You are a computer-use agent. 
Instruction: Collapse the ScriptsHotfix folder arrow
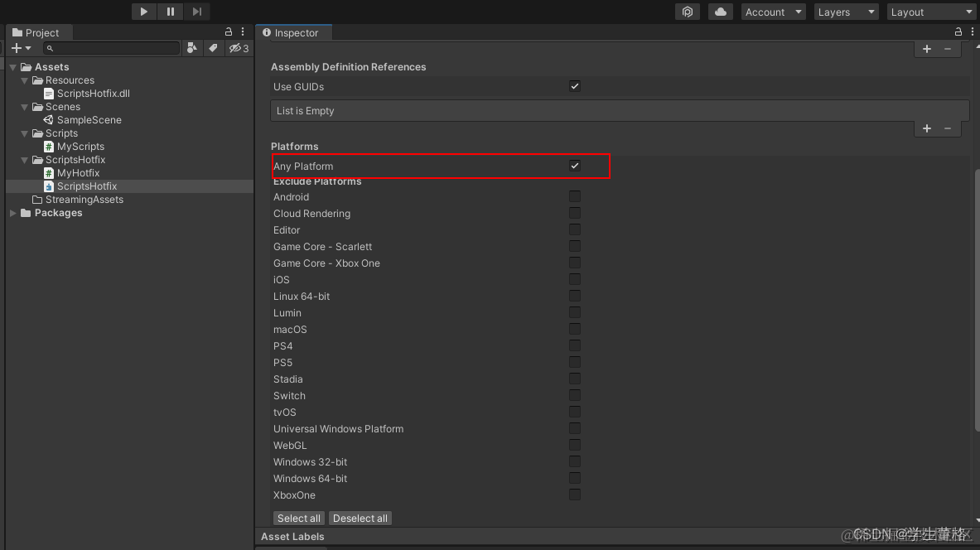pos(25,160)
